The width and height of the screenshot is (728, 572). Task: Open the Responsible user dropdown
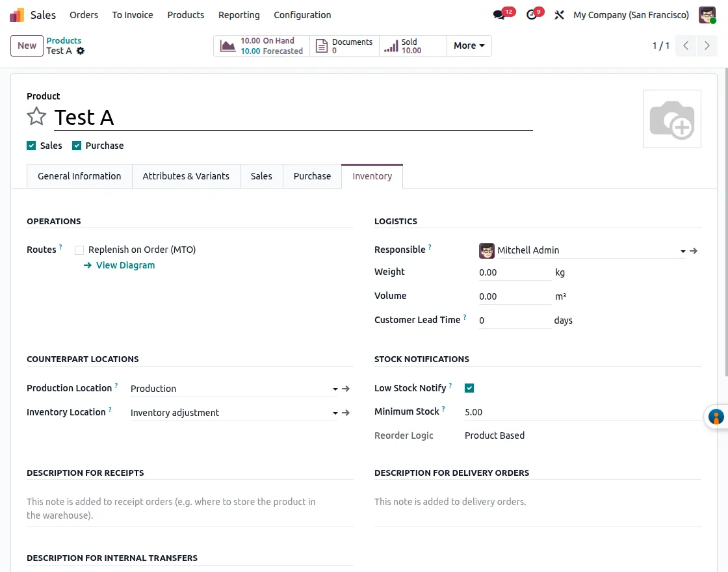click(682, 251)
